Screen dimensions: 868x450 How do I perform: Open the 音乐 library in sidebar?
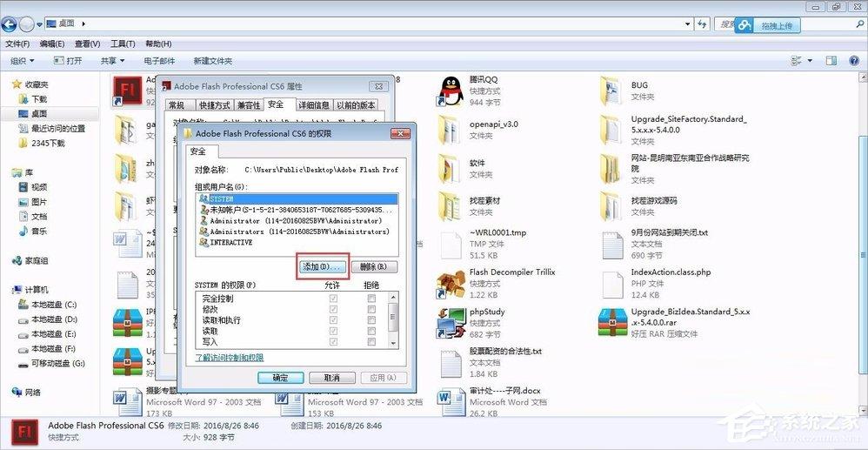(x=39, y=232)
